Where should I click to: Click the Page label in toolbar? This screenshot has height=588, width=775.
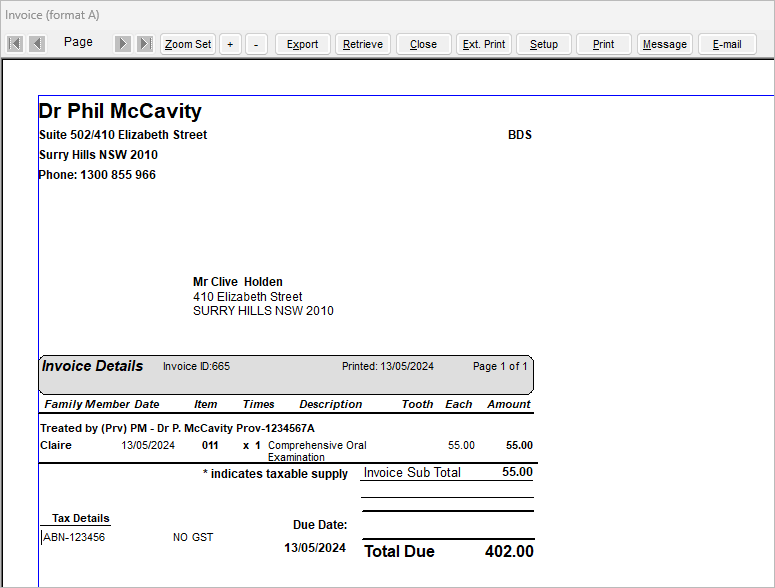click(x=78, y=42)
